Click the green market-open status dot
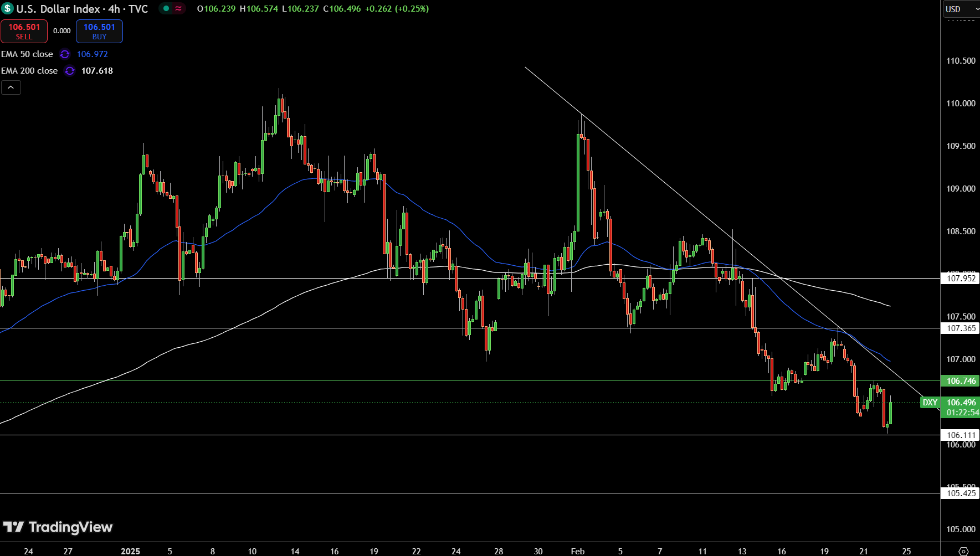The image size is (980, 556). (x=166, y=8)
